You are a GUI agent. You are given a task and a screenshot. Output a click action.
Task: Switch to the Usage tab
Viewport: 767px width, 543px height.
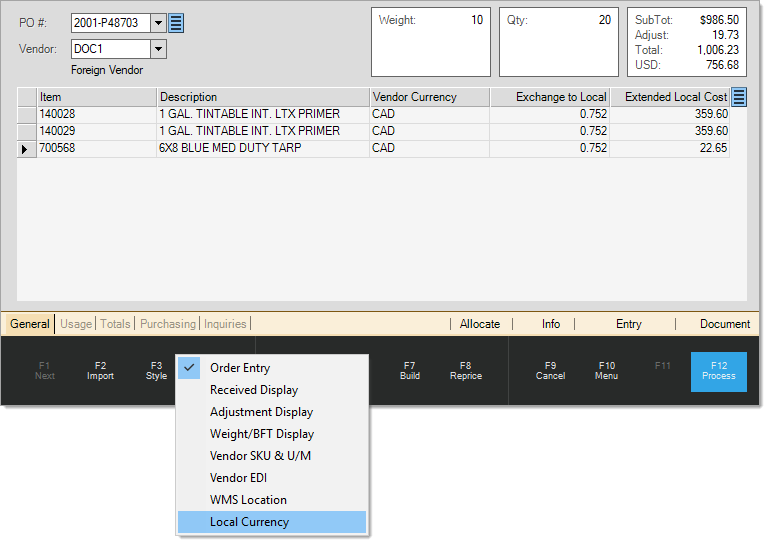click(76, 324)
